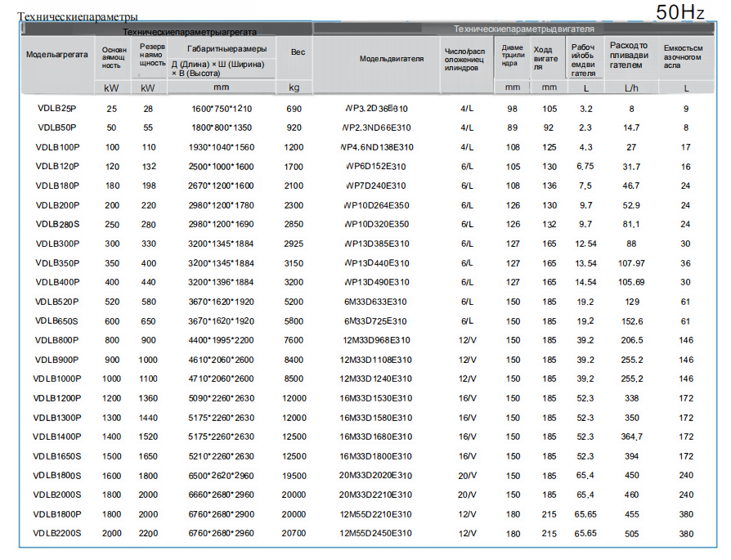Screen dimensions: 731x560
Task: Click displacement value '6.75'
Action: pos(585,167)
